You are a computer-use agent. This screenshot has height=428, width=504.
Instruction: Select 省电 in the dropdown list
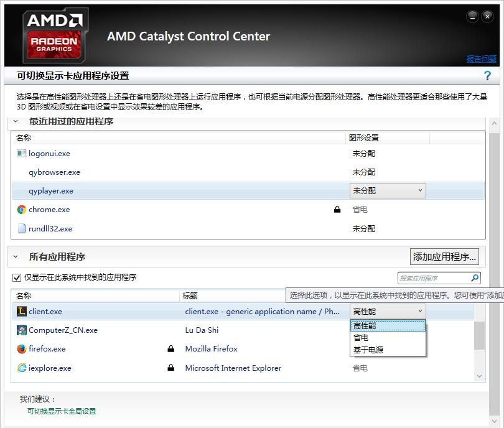pyautogui.click(x=361, y=338)
